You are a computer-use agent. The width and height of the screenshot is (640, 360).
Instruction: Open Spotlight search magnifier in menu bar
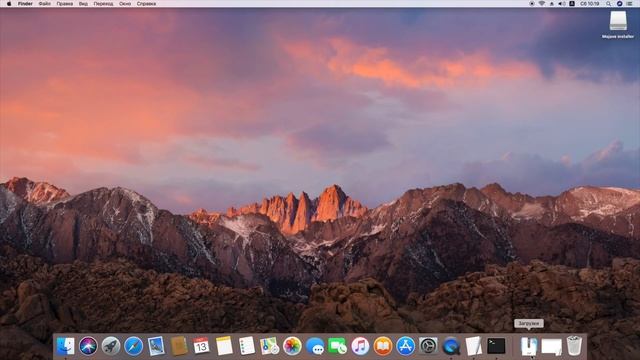608,4
